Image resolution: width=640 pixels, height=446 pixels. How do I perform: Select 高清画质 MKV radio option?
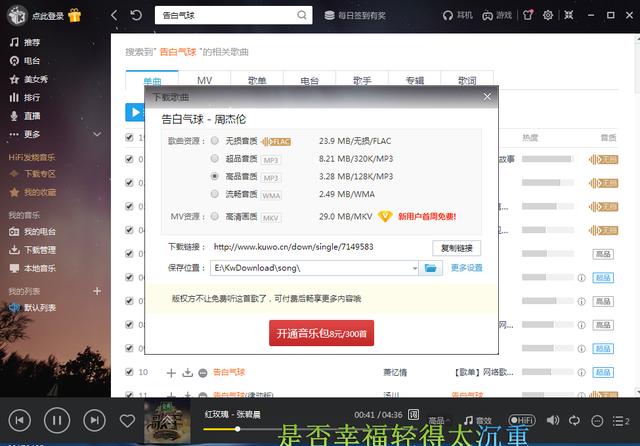pyautogui.click(x=215, y=216)
